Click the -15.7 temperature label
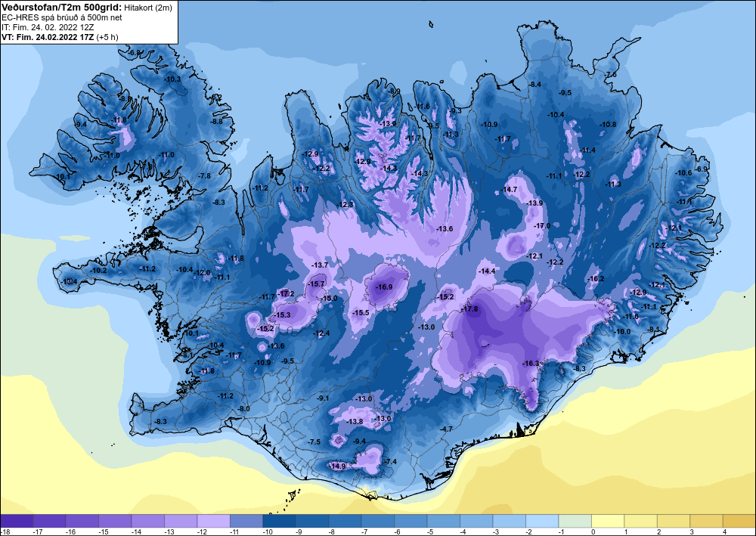756x536 pixels. click(x=316, y=284)
